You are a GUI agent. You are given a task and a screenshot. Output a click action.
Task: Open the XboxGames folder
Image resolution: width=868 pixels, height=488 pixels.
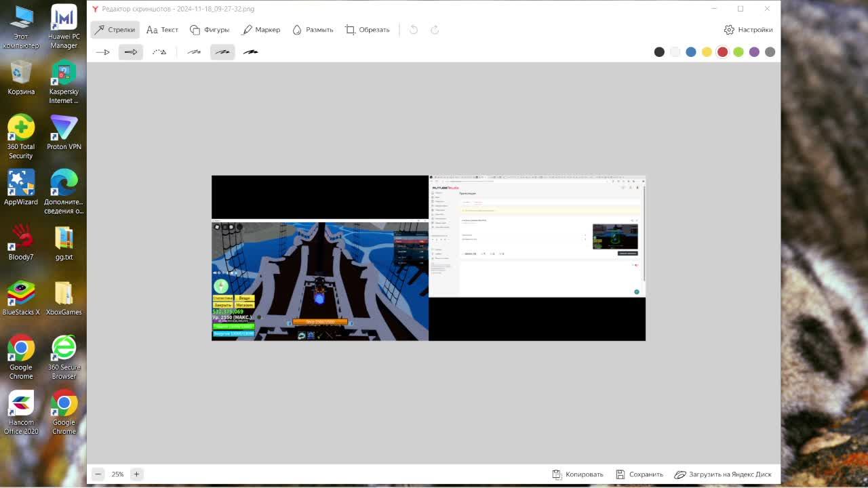point(64,298)
